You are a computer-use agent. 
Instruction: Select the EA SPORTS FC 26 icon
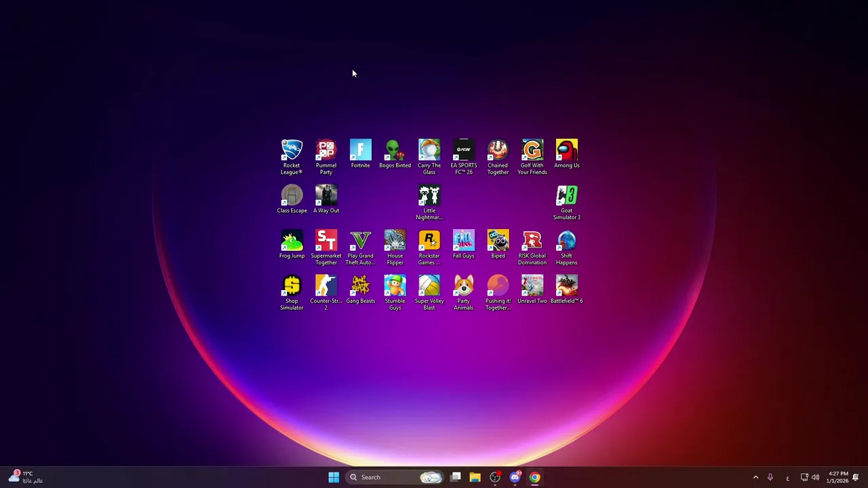(464, 157)
